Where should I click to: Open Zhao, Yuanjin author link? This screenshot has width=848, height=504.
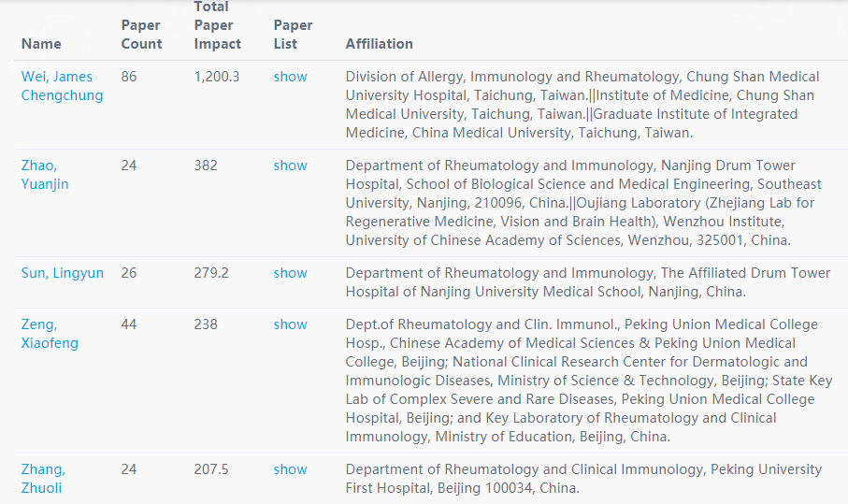pyautogui.click(x=45, y=175)
